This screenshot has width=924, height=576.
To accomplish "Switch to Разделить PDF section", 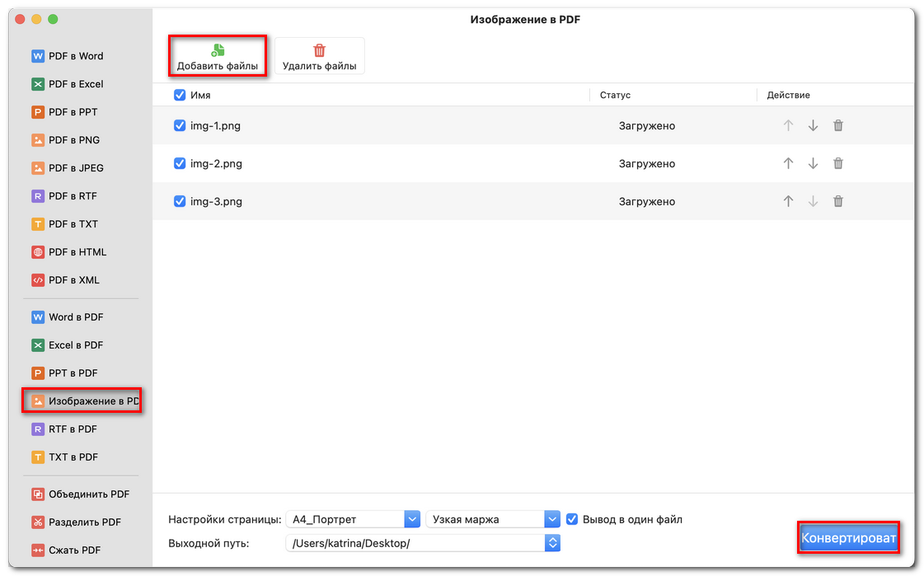I will point(80,522).
